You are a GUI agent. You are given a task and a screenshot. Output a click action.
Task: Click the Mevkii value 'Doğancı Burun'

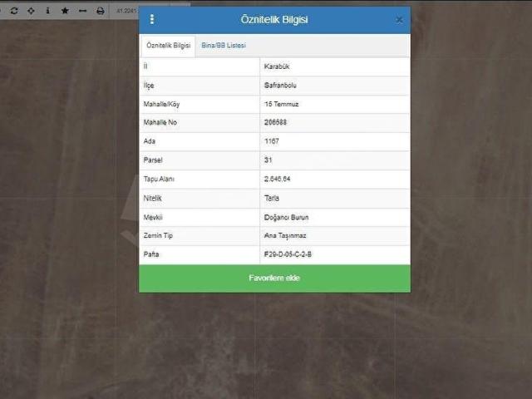286,217
